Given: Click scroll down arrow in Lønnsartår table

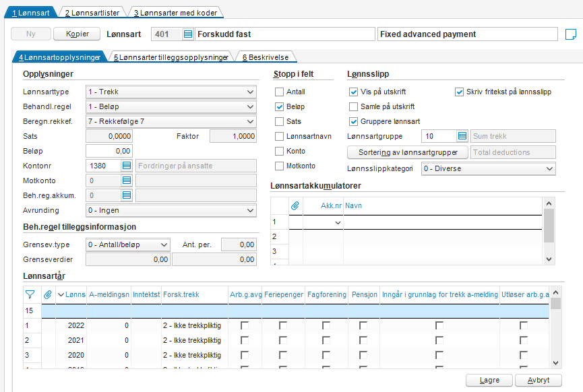Looking at the screenshot, I should 555,363.
